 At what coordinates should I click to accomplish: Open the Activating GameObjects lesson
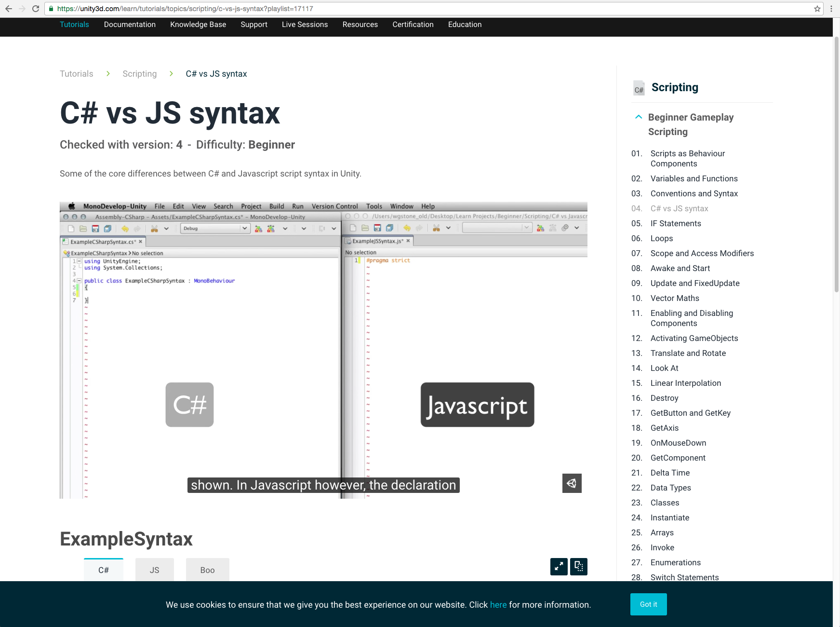[694, 338]
